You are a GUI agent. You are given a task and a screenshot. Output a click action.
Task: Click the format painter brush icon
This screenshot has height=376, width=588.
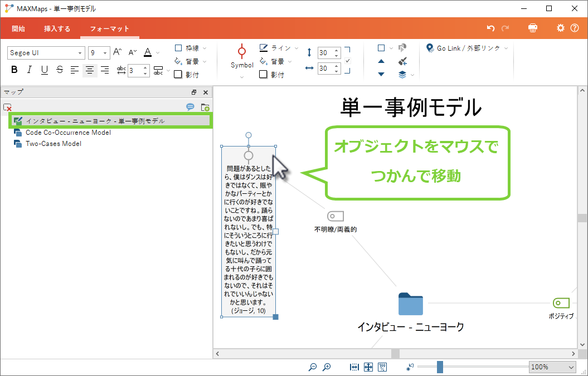pyautogui.click(x=403, y=61)
